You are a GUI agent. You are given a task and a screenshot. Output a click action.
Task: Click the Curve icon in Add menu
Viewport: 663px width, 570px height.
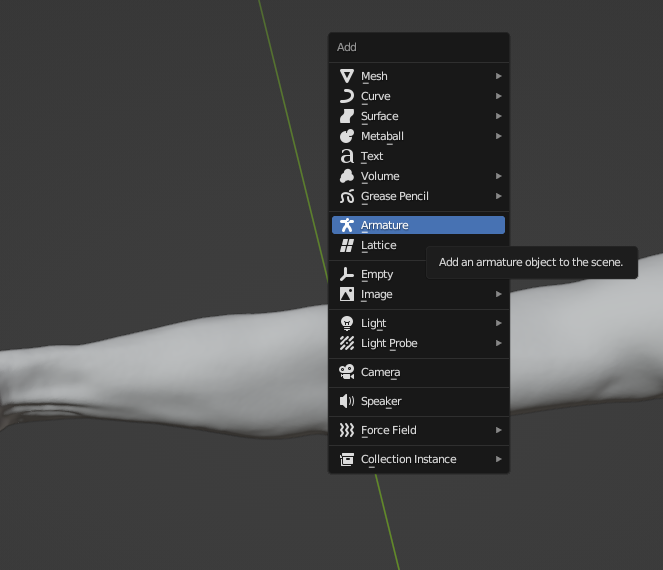[347, 96]
